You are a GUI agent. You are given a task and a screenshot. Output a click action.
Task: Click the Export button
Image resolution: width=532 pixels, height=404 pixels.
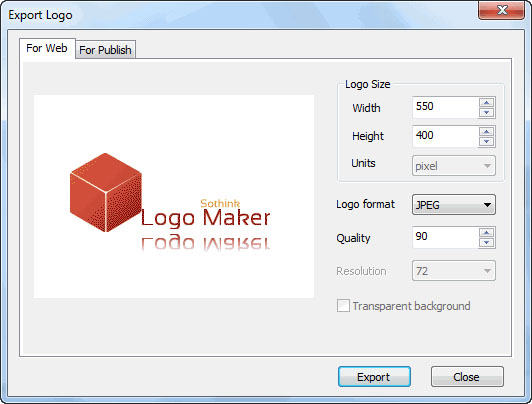[374, 377]
